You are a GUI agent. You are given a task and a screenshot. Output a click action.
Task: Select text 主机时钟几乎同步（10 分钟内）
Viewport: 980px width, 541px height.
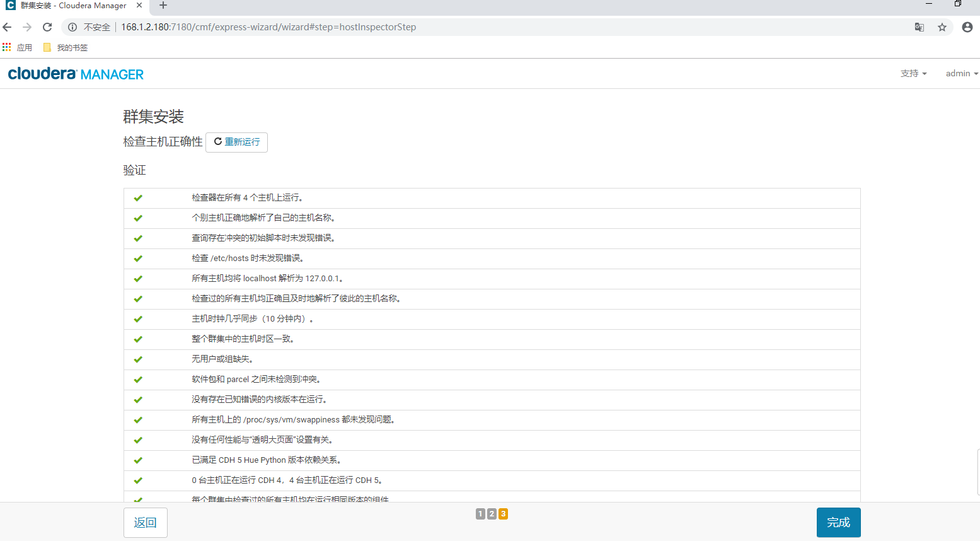click(253, 319)
